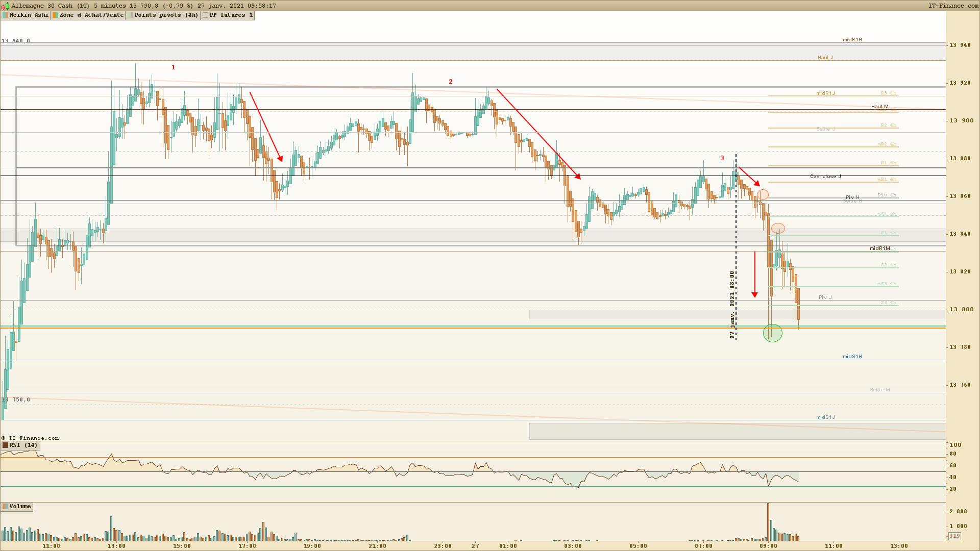Select the lower red circle marker near S1 4h
The image size is (980, 551).
tap(778, 228)
